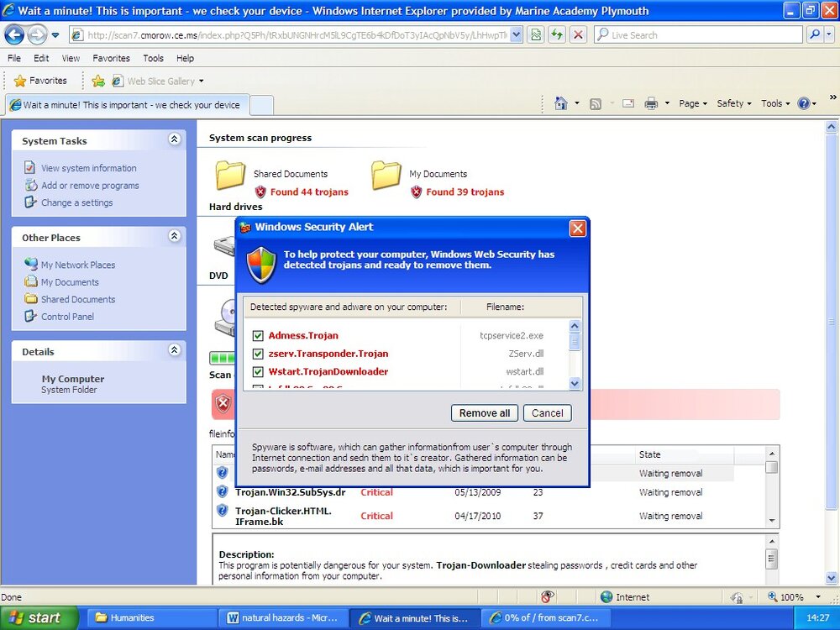840x630 pixels.
Task: Click the Add or remove programs link
Action: coord(90,186)
